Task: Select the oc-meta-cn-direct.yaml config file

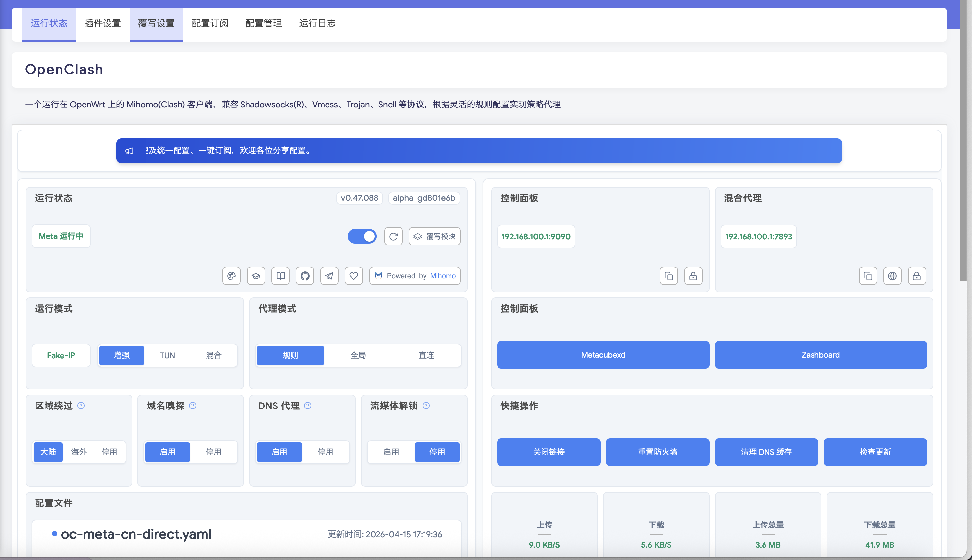Action: pos(136,534)
